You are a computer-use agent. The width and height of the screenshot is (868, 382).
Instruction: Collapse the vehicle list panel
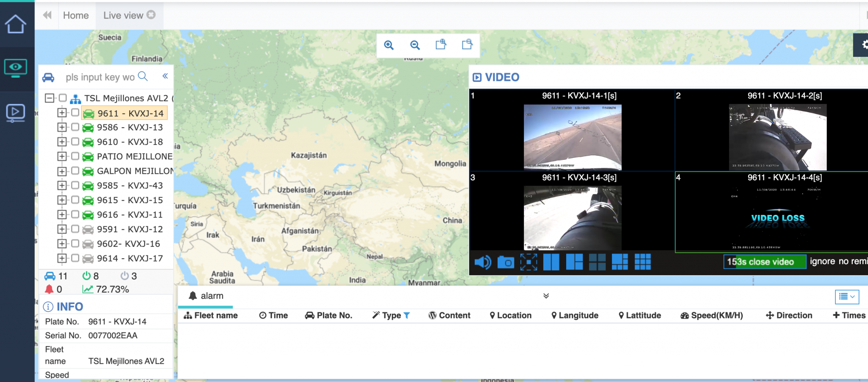pyautogui.click(x=165, y=76)
